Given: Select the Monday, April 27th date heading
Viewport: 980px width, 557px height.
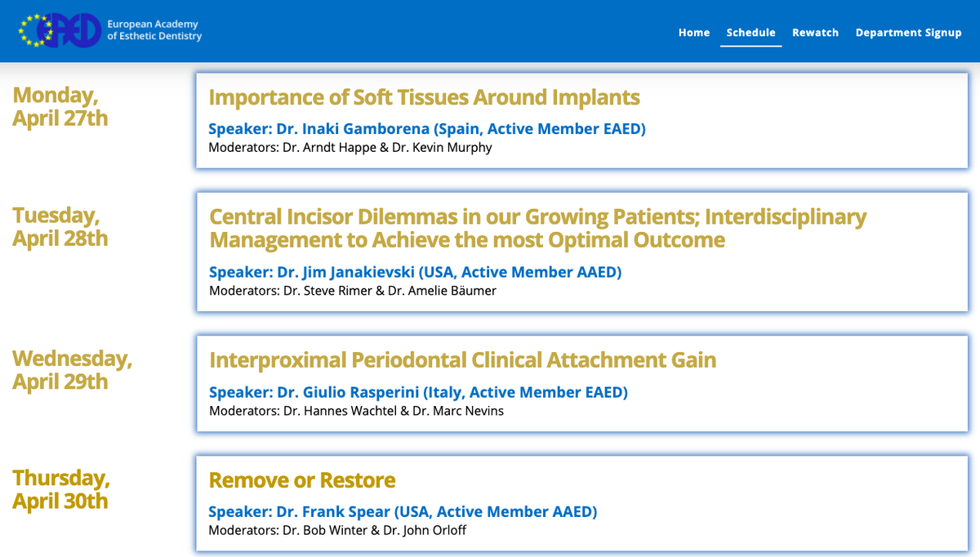Looking at the screenshot, I should pos(60,106).
